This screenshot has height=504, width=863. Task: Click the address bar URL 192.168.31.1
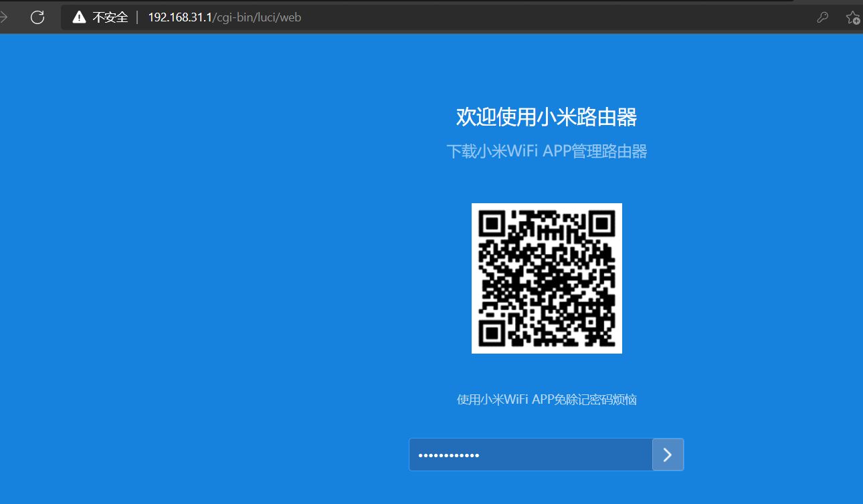click(x=225, y=17)
